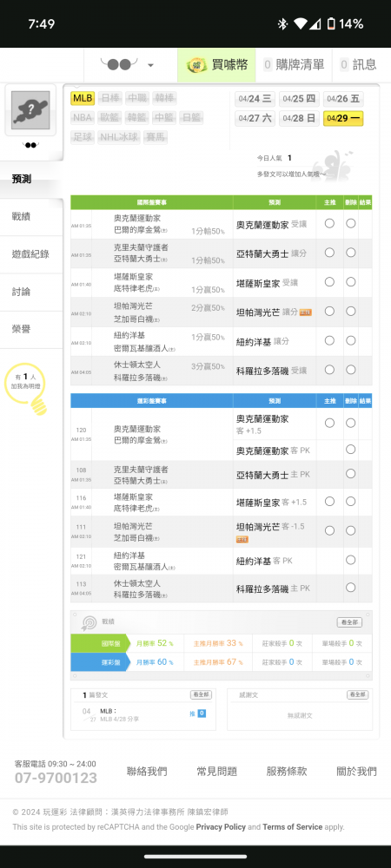
Task: Open the 常見問題 footer link
Action: [216, 771]
